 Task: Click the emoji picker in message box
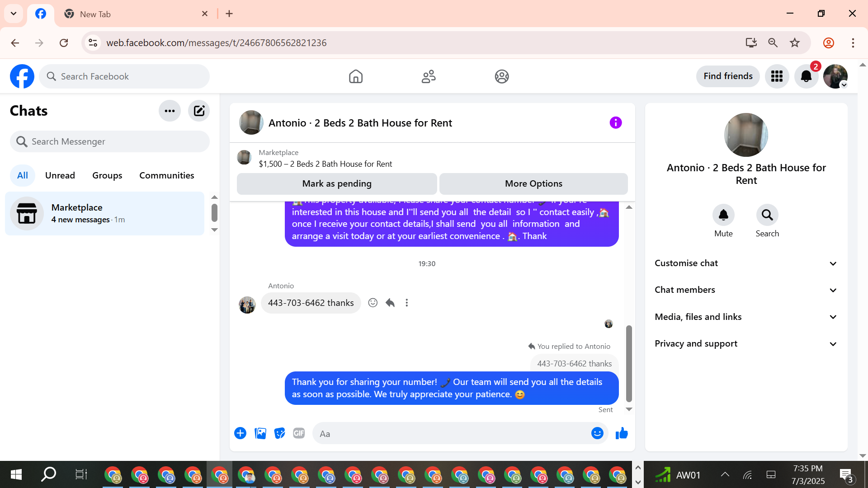[597, 433]
